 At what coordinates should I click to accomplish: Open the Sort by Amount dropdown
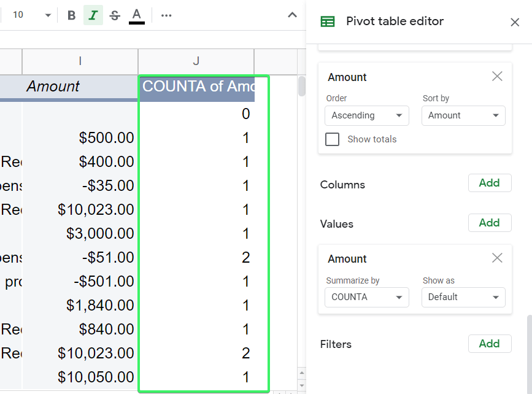pyautogui.click(x=463, y=116)
